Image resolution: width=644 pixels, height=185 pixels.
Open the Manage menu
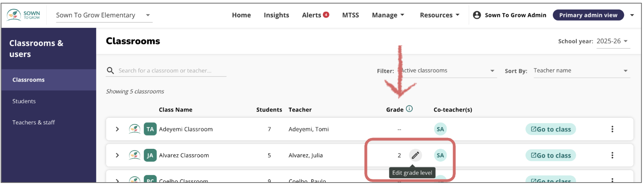(x=388, y=15)
